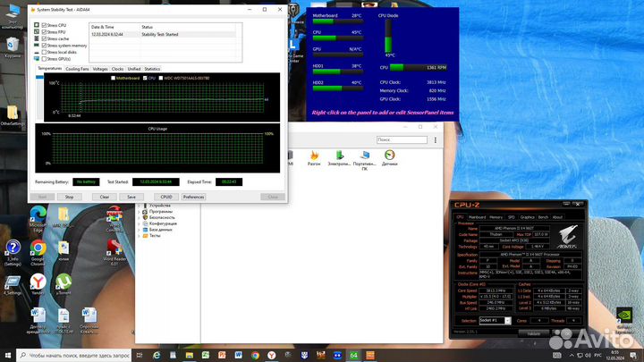
Task: Open the Cooling Fans tab
Action: 77,69
